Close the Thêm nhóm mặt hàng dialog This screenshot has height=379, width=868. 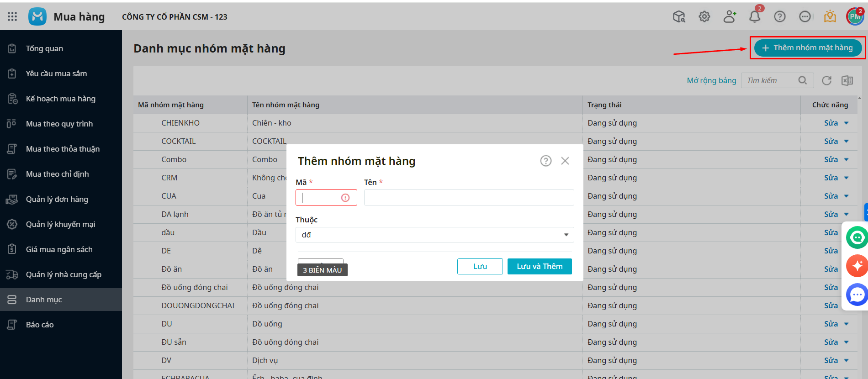pos(565,161)
